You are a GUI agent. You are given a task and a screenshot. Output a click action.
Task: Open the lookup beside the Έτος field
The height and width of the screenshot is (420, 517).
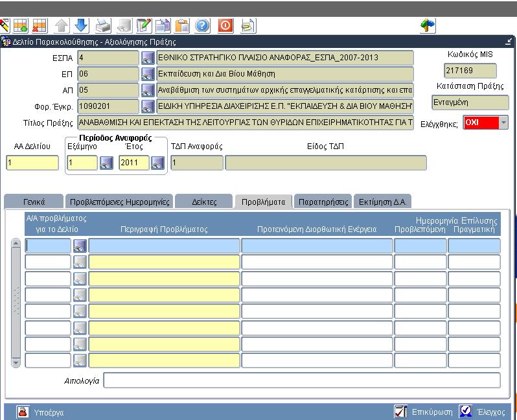tap(157, 163)
